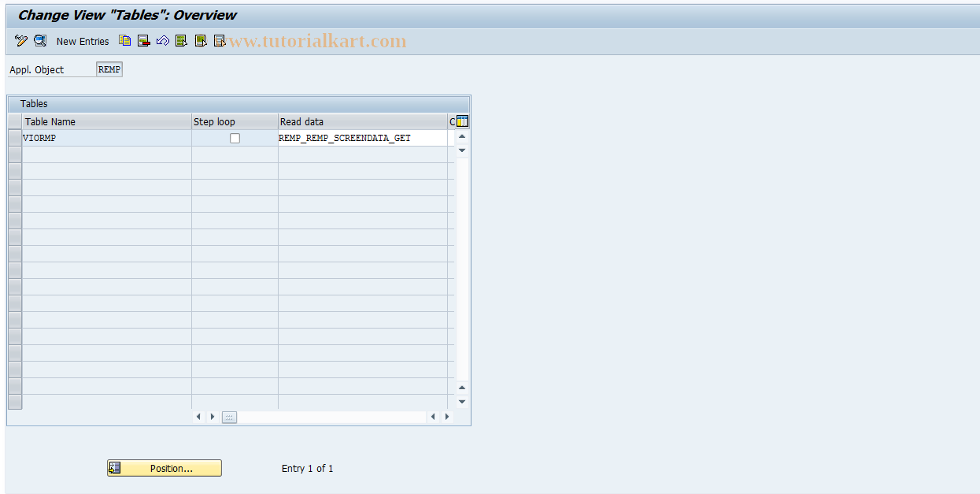
Task: Click the Select Block icon
Action: point(201,41)
